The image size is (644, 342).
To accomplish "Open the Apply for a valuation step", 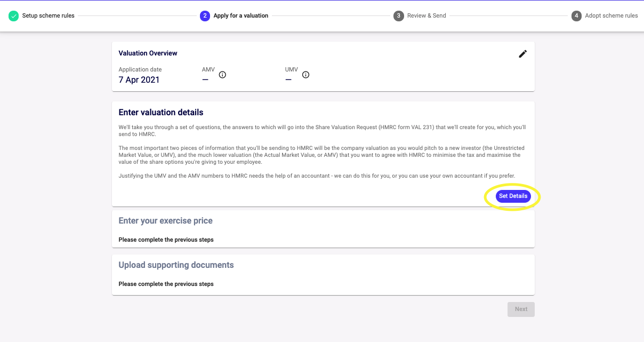I will (241, 16).
